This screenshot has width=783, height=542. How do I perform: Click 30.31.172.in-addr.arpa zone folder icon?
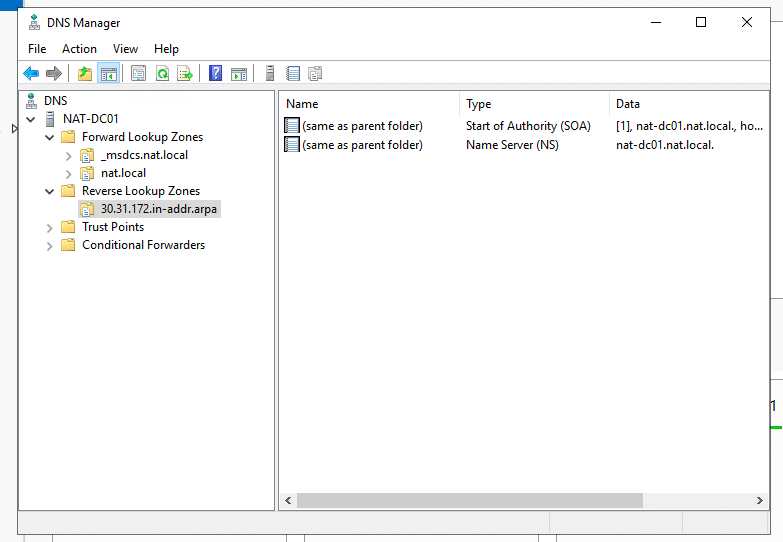click(87, 209)
